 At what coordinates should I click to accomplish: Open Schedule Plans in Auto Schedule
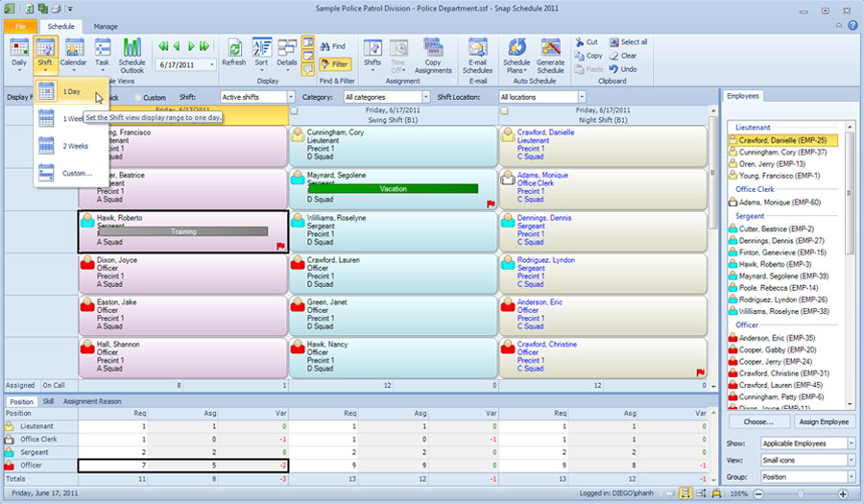(516, 55)
